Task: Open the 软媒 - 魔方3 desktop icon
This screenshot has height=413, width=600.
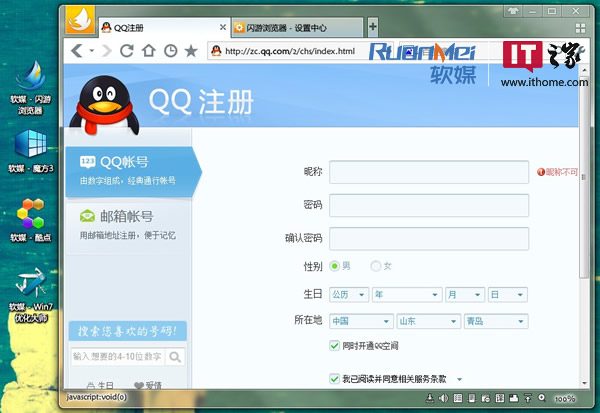Action: point(31,151)
